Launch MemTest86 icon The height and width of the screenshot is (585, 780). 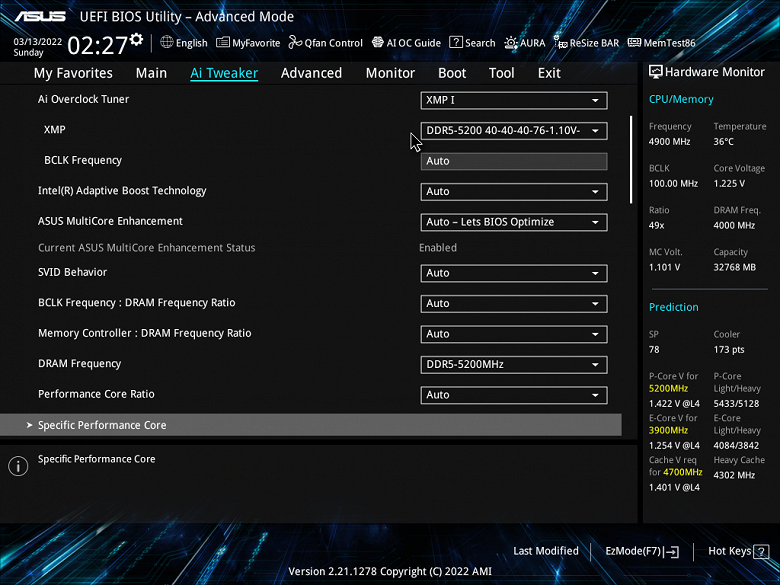(634, 43)
